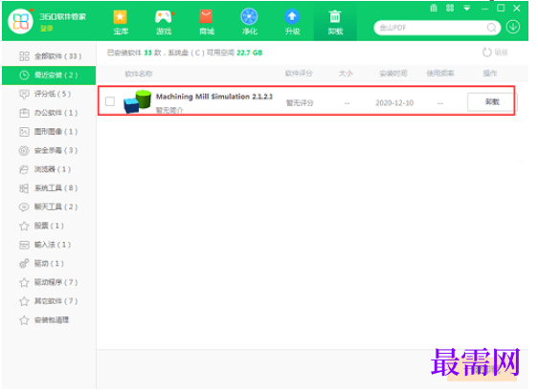Select 股票 (1) category
The width and height of the screenshot is (538, 392).
[49, 226]
